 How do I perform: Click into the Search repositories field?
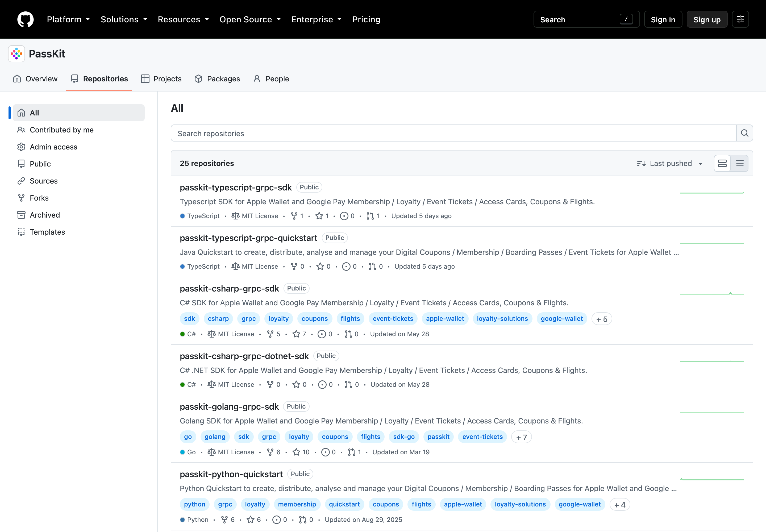tap(453, 133)
